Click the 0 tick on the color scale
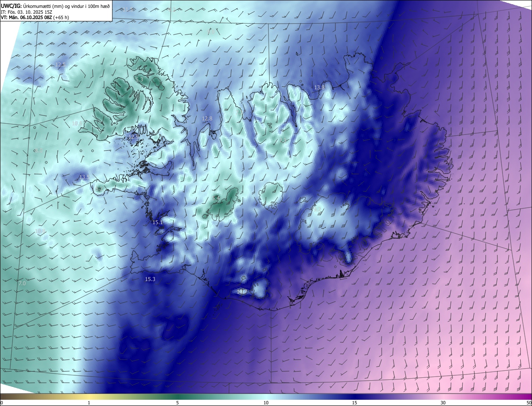532x406 pixels. (2, 403)
